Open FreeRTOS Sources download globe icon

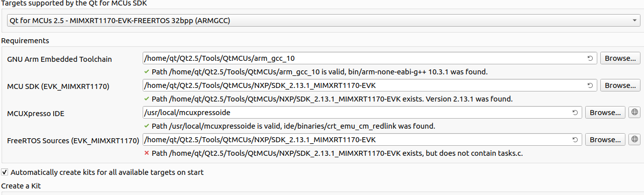tap(634, 139)
